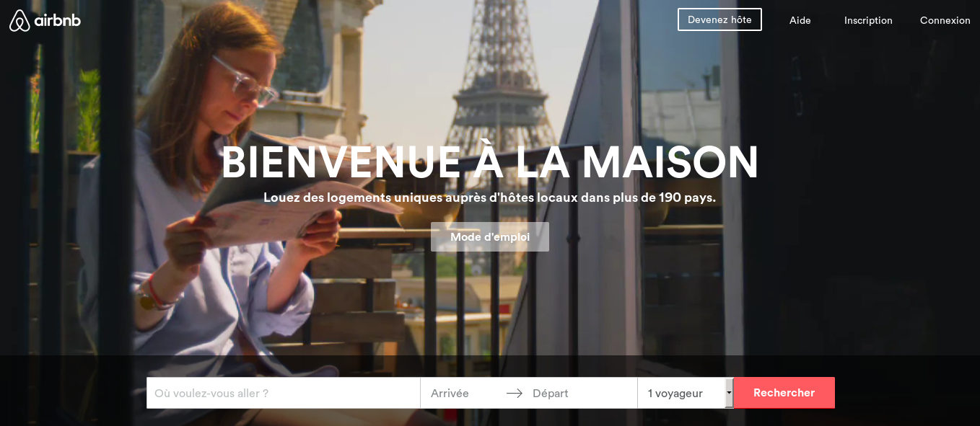Click the Airbnb Bélo logo icon
The image size is (980, 426).
coord(19,20)
